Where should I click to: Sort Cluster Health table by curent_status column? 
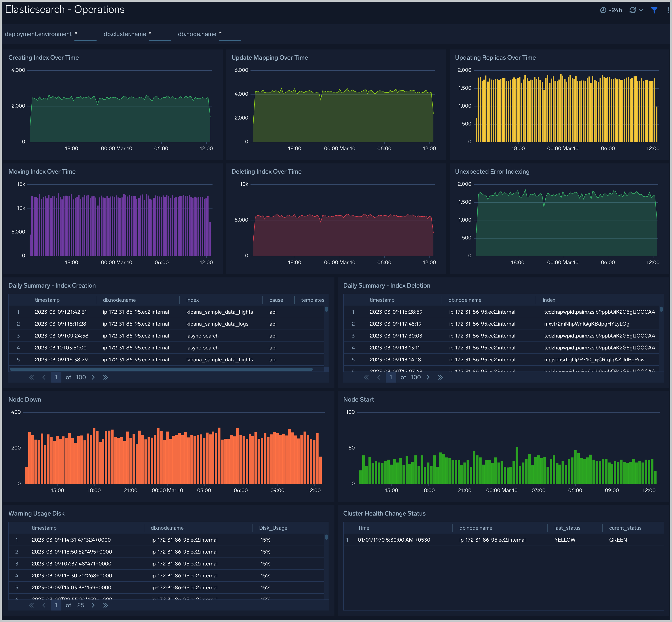tap(625, 528)
